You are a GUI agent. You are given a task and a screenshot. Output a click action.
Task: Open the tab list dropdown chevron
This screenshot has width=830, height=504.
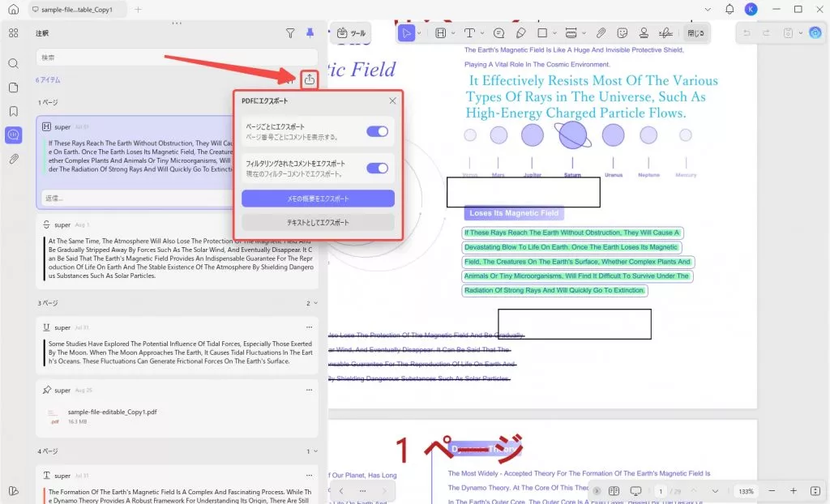(708, 9)
